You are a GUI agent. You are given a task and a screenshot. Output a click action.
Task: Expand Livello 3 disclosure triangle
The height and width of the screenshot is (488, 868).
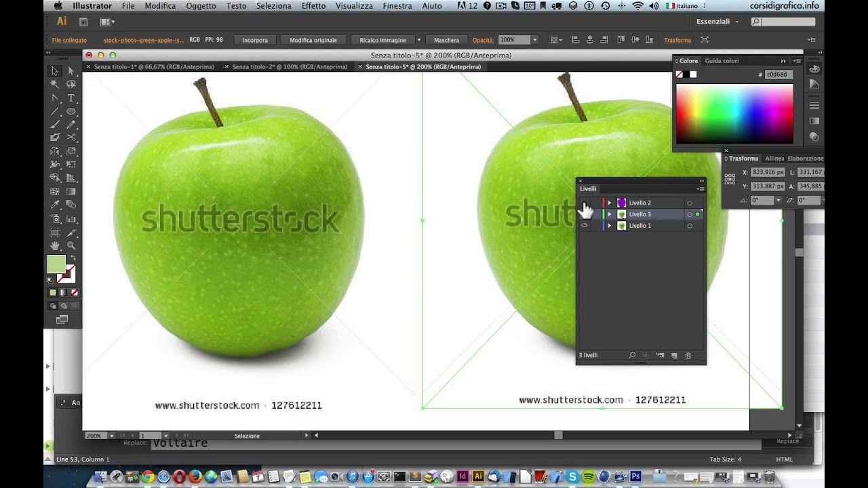pyautogui.click(x=609, y=214)
